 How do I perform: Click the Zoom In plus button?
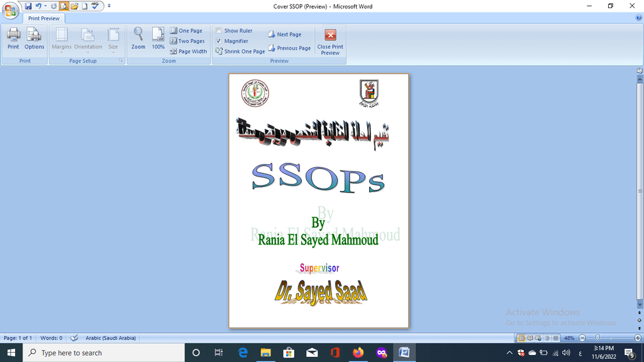pos(638,338)
